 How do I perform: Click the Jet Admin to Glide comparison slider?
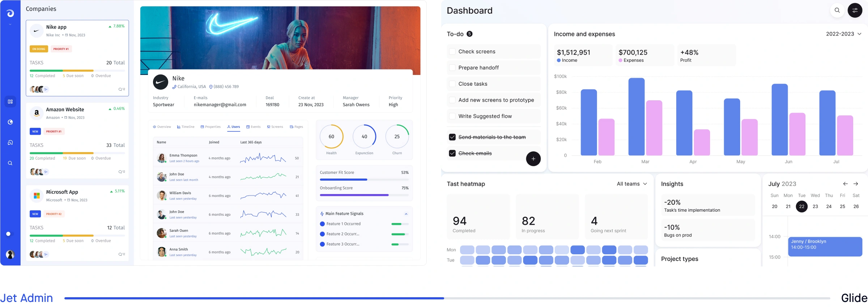click(447, 298)
